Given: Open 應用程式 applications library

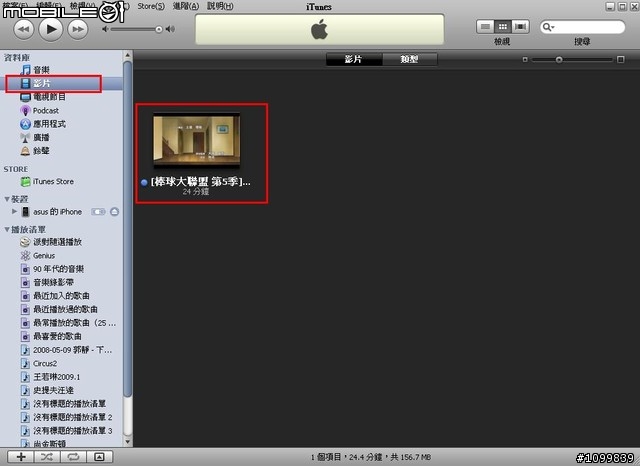Looking at the screenshot, I should pos(43,124).
